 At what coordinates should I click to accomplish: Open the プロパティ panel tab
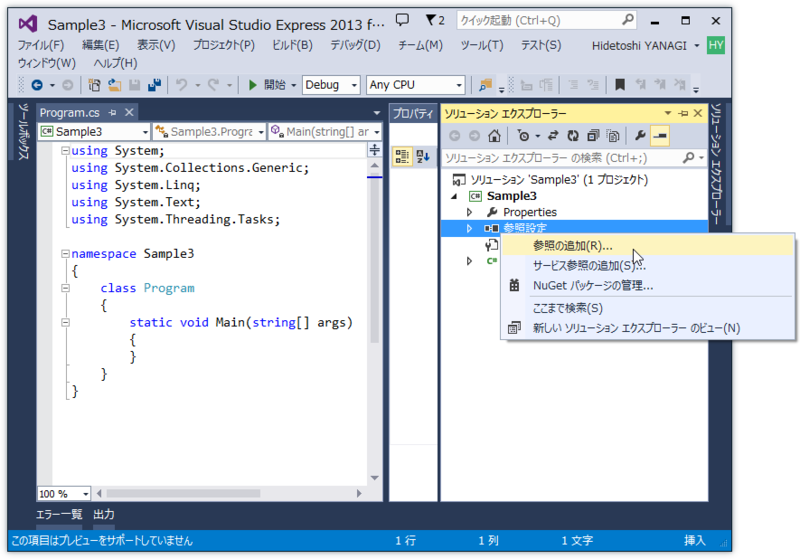click(x=412, y=113)
